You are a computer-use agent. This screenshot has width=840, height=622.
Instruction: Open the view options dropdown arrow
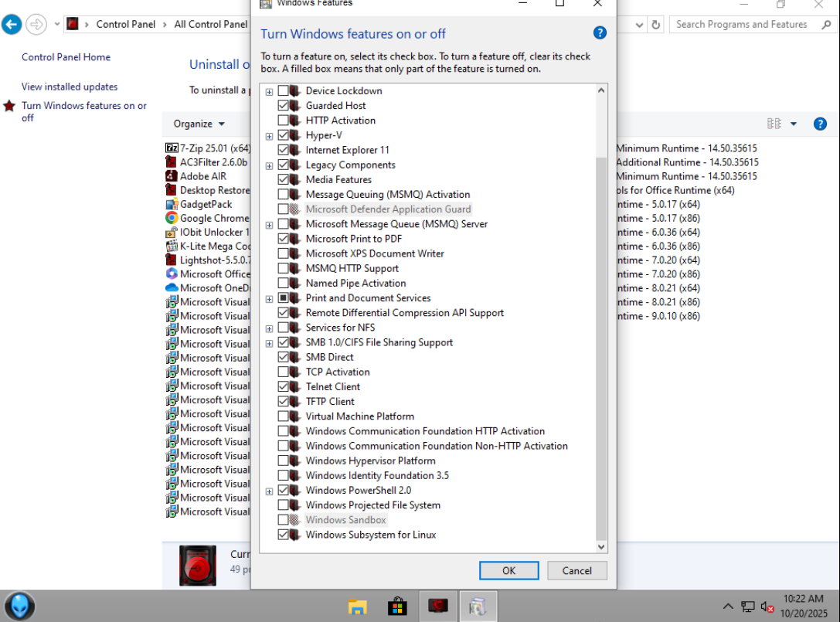click(794, 124)
